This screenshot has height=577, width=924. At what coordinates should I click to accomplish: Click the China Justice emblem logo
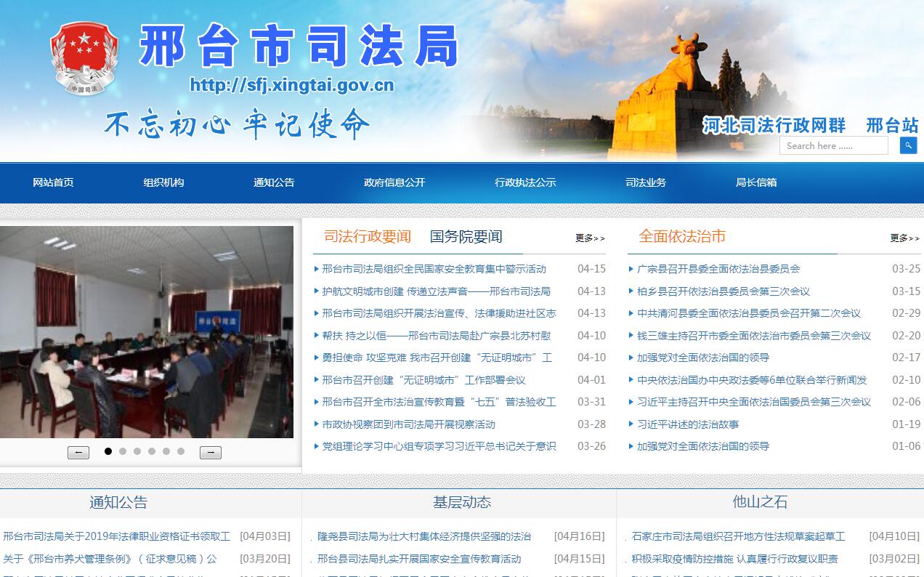[x=84, y=58]
